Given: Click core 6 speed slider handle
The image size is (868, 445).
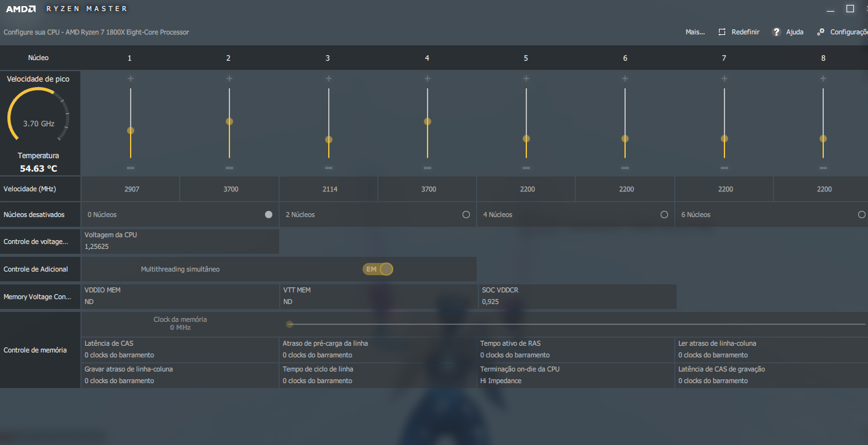Looking at the screenshot, I should click(625, 139).
